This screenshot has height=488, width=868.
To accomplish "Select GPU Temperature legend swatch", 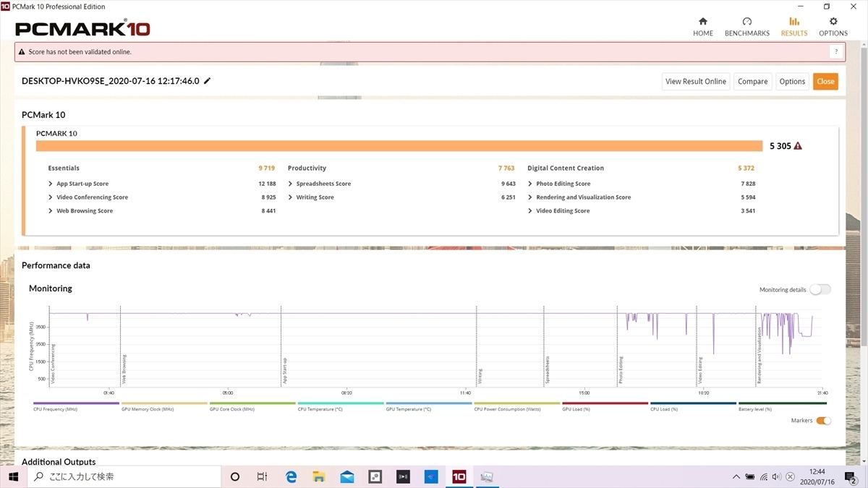I will coord(429,403).
